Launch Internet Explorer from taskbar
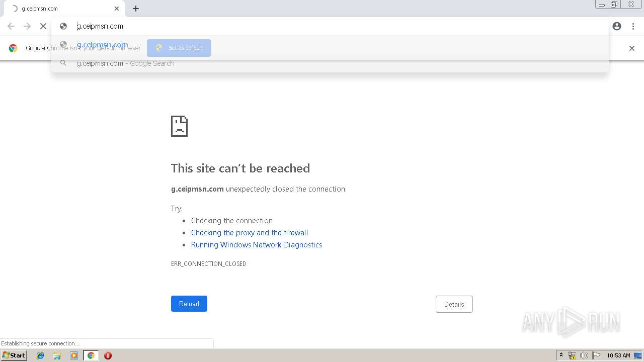This screenshot has height=362, width=644. coord(40,355)
